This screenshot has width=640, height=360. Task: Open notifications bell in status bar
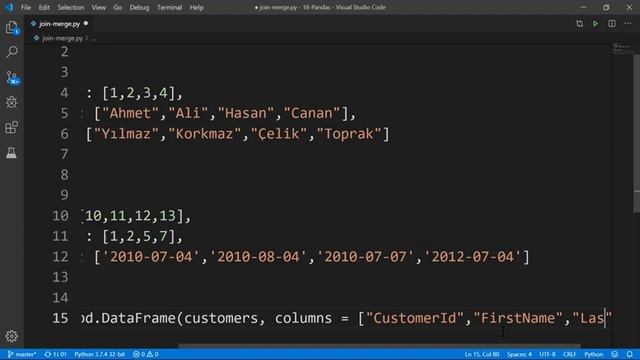(x=630, y=354)
